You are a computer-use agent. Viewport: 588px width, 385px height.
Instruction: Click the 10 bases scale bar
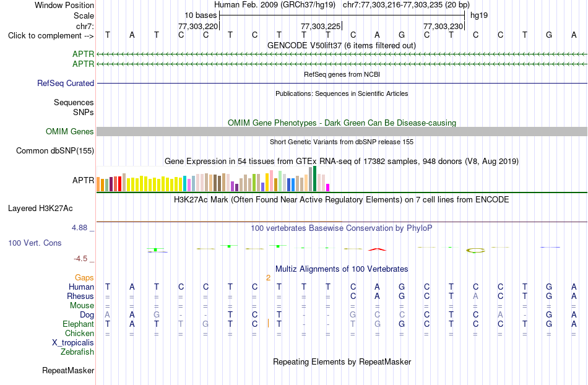click(x=342, y=15)
